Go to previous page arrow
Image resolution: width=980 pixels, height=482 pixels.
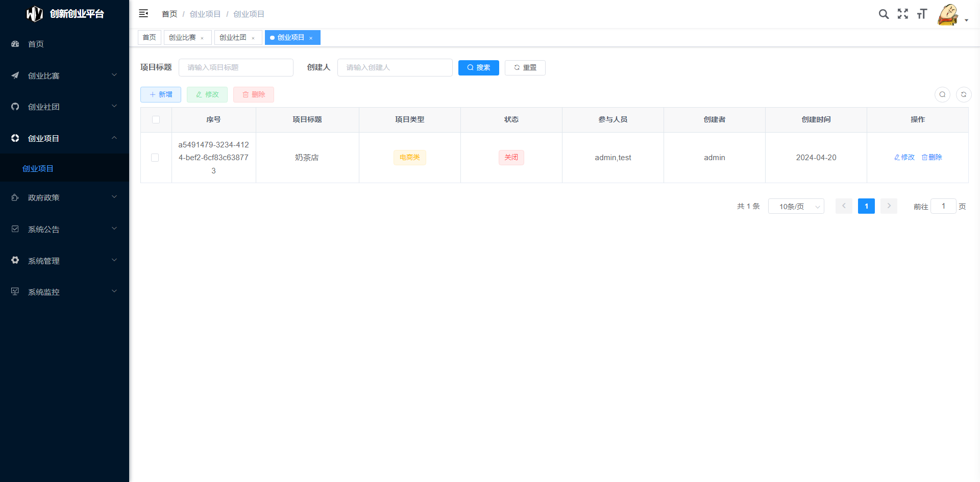click(x=844, y=206)
